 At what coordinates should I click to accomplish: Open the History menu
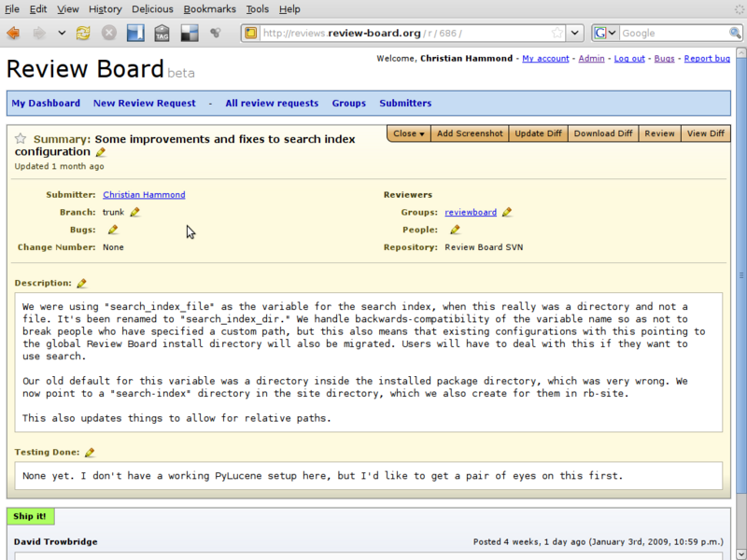point(105,9)
